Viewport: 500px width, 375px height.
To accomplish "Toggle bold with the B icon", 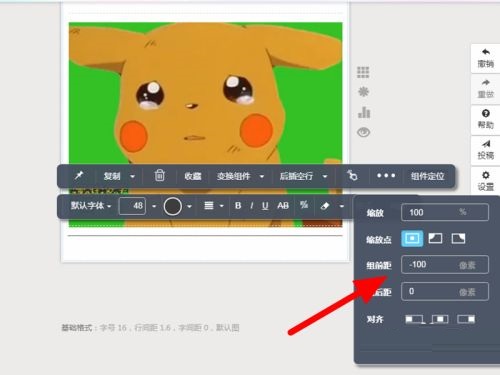I will coord(238,206).
